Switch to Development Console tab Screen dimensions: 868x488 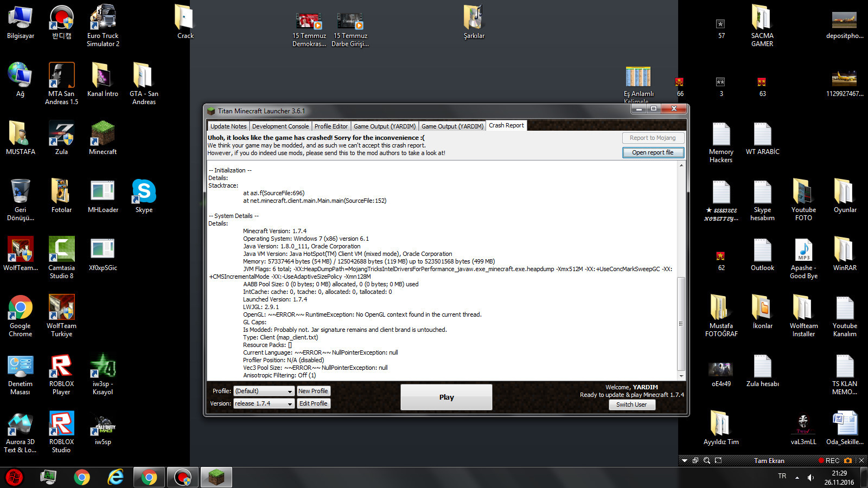click(280, 126)
